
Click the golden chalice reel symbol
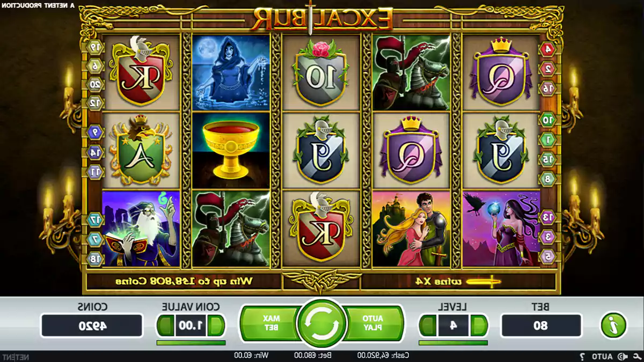coord(231,149)
